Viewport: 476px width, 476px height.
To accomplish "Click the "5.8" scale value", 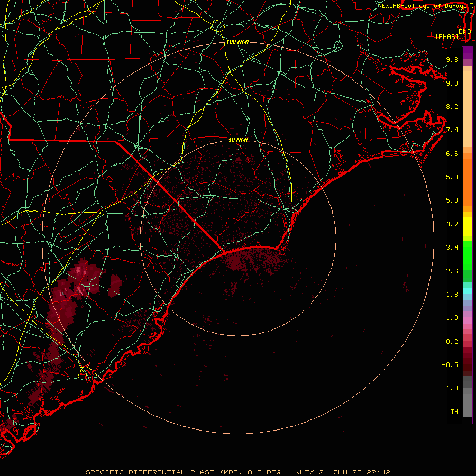I will click(452, 177).
